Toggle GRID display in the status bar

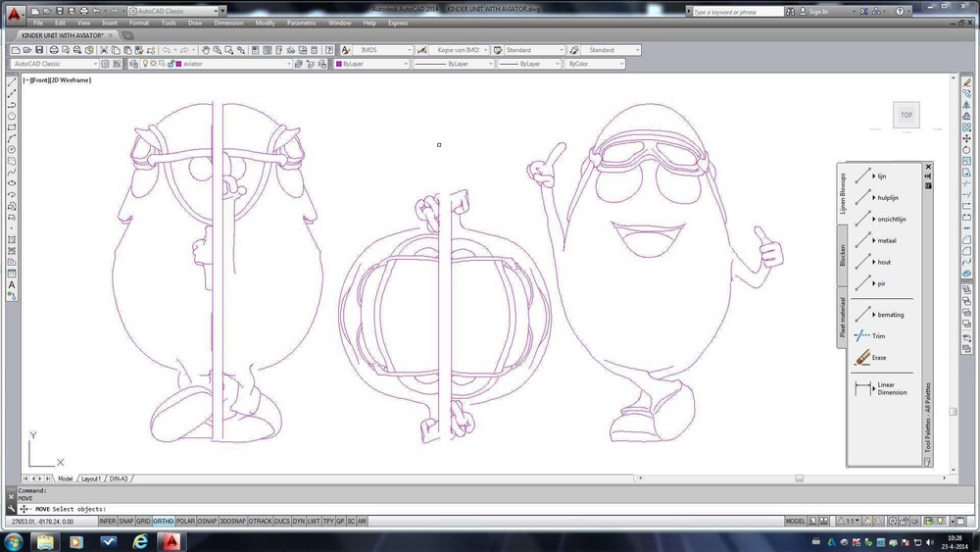pyautogui.click(x=143, y=521)
